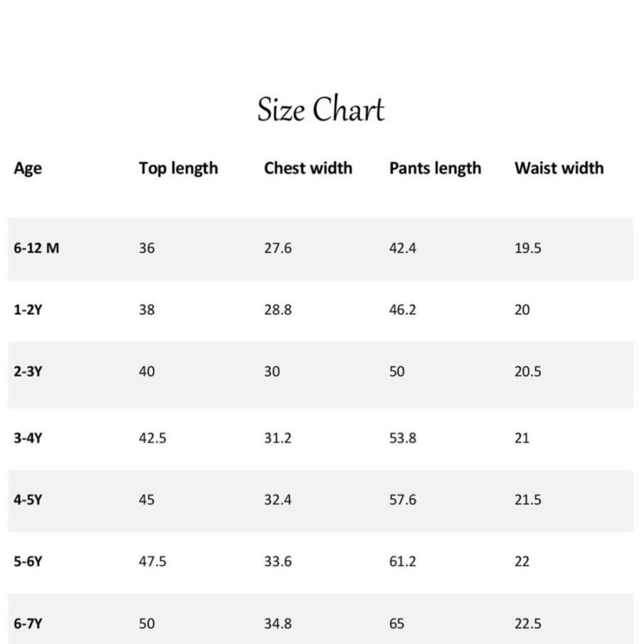The height and width of the screenshot is (644, 644).
Task: Click the 4-5Y age row label
Action: pos(28,499)
